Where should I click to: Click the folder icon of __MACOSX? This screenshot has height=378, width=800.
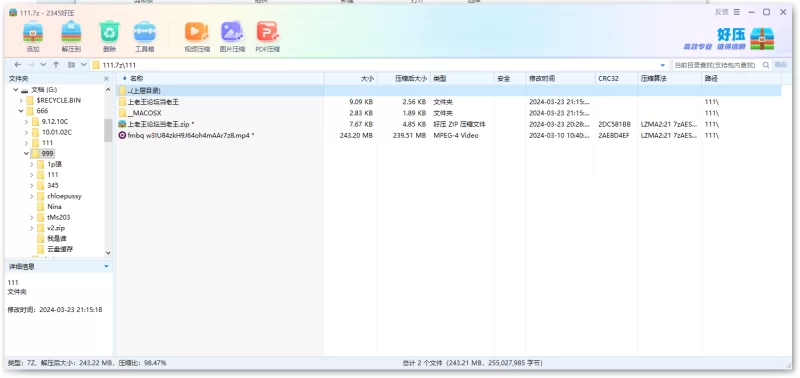tap(122, 113)
